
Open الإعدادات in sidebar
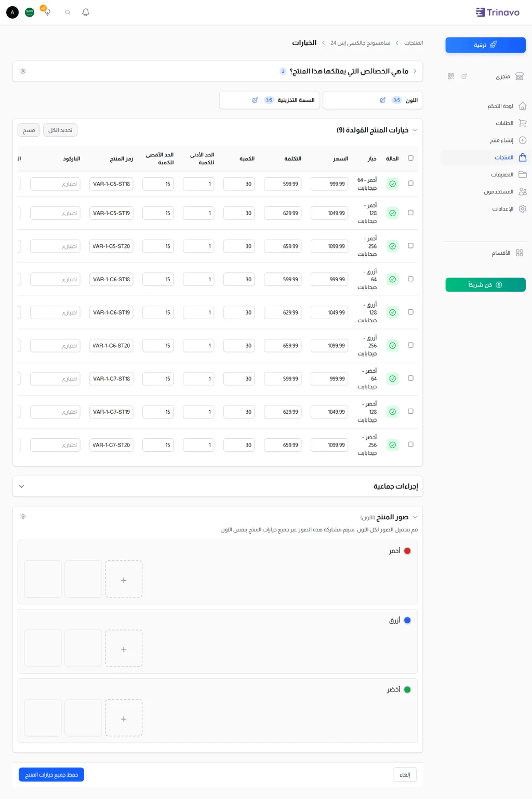(x=509, y=209)
